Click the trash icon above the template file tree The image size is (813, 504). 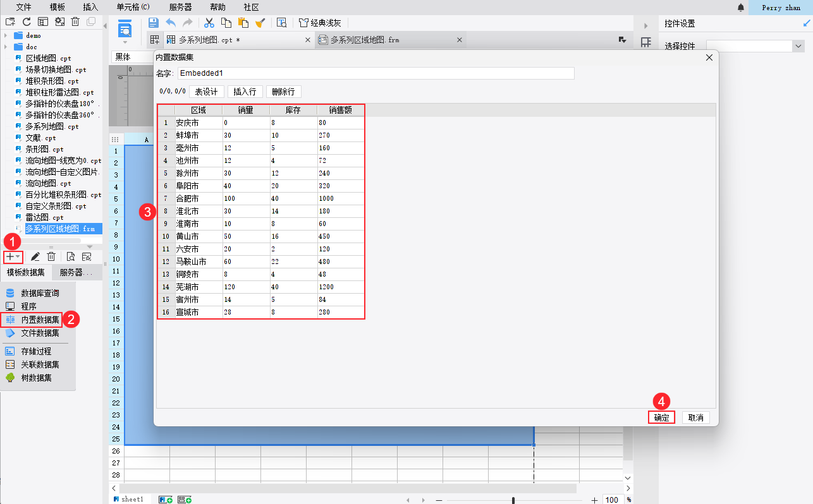click(75, 21)
